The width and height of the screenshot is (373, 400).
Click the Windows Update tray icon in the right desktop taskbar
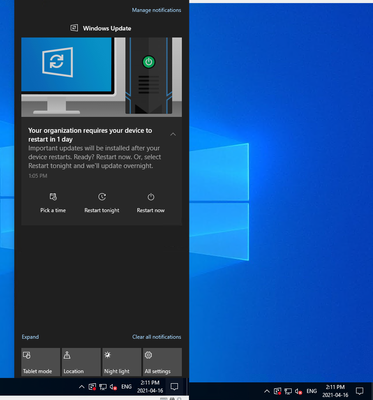pyautogui.click(x=277, y=391)
